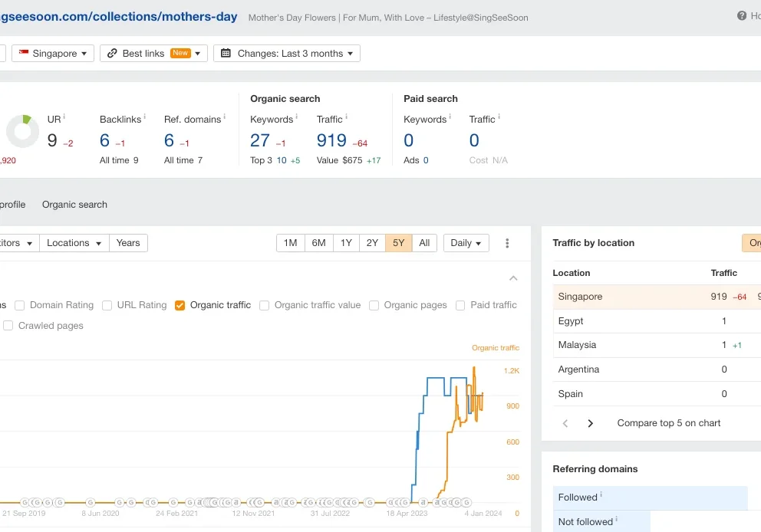This screenshot has height=532, width=761.
Task: Select the 1Y time range
Action: 346,243
